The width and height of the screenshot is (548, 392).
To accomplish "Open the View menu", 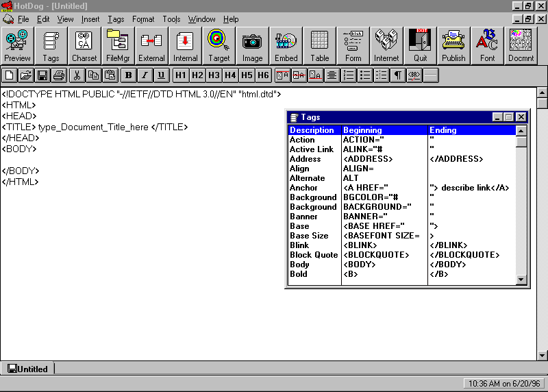I will tap(65, 19).
